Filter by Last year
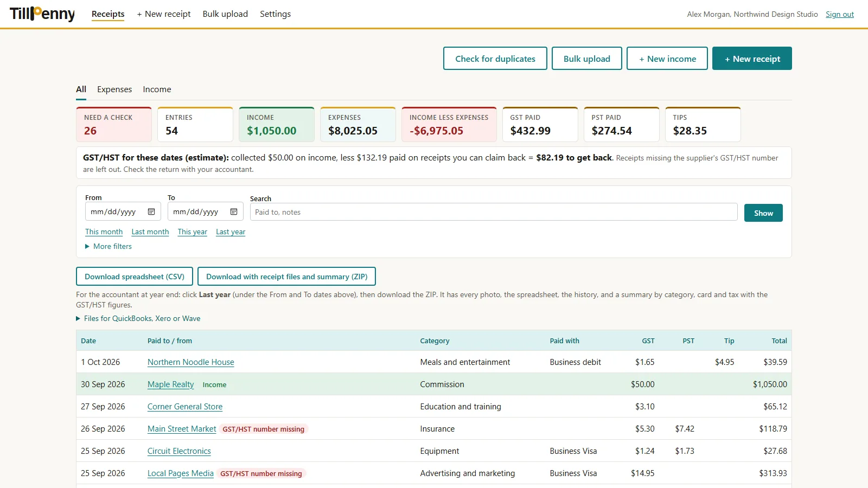Screen dimensions: 868x488 (x=231, y=232)
